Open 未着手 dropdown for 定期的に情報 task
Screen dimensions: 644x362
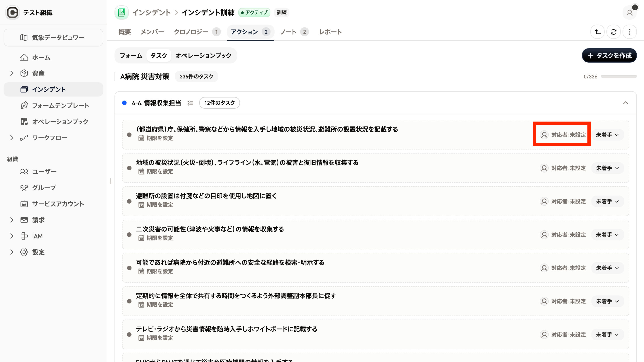(608, 301)
